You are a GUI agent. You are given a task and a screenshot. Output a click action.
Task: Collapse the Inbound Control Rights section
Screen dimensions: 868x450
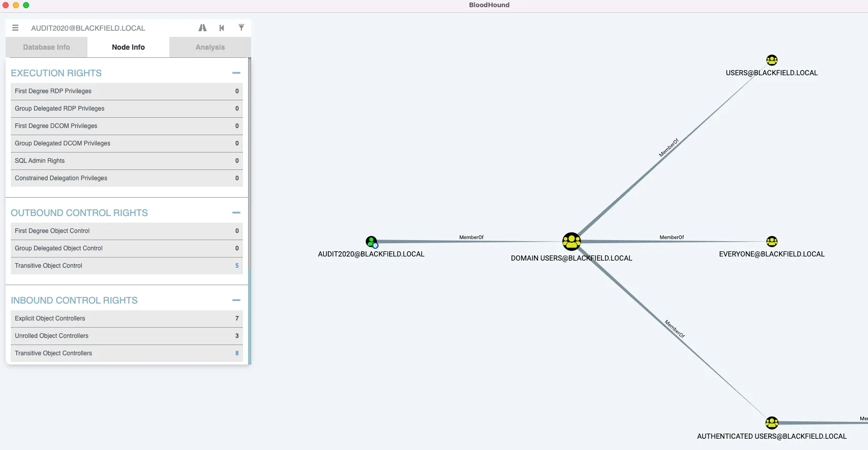(236, 301)
